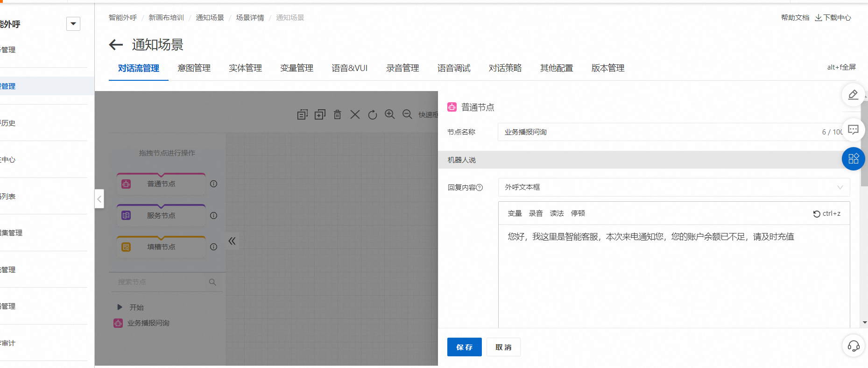Collapse the node palette with double chevron

pos(232,241)
